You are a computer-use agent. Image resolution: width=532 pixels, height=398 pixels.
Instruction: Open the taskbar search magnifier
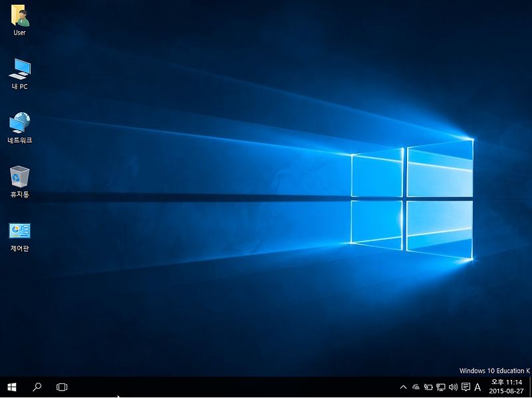(37, 387)
